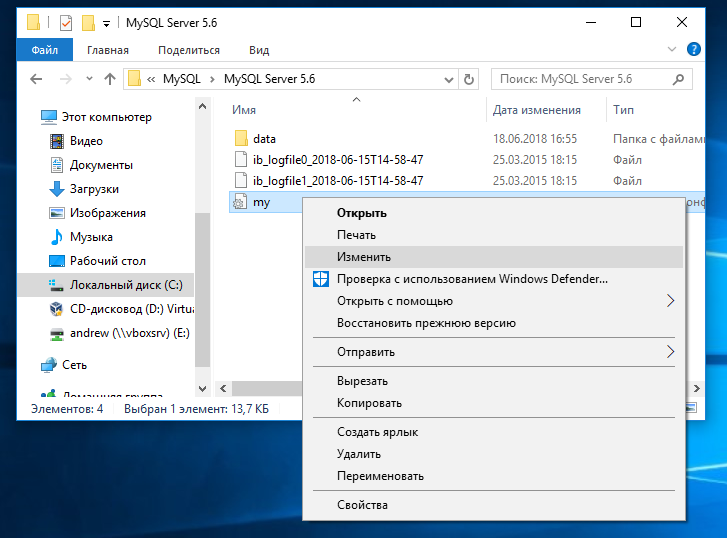Choose Восстановить прежнюю версию

(494, 323)
